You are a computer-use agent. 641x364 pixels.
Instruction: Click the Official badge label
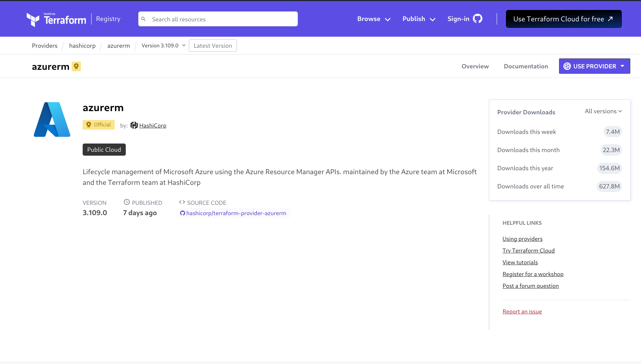[99, 125]
